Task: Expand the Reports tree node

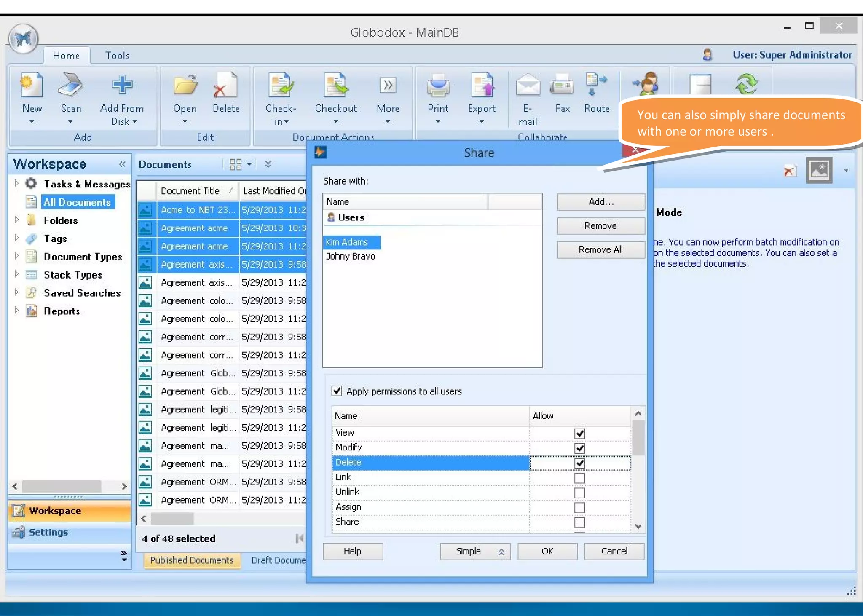Action: [16, 311]
